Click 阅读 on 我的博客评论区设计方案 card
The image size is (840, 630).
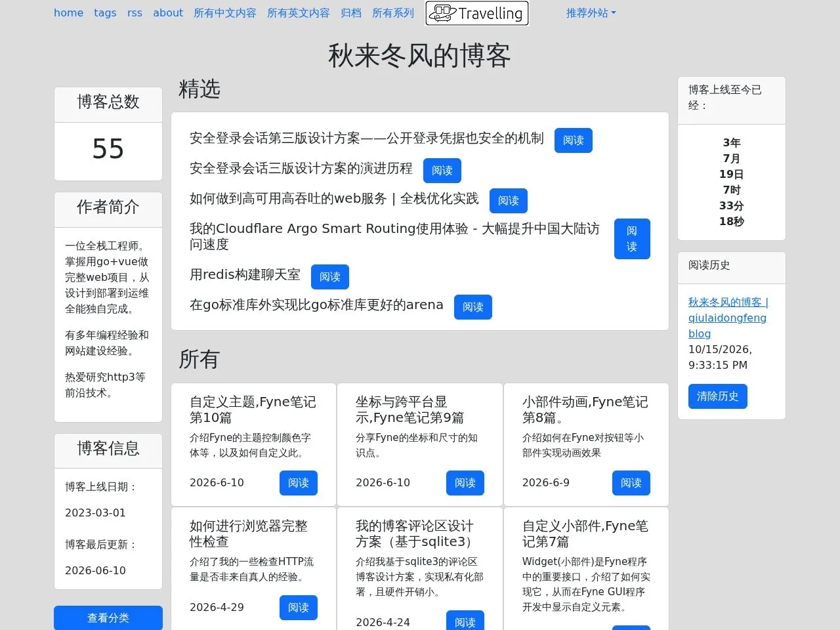465,621
